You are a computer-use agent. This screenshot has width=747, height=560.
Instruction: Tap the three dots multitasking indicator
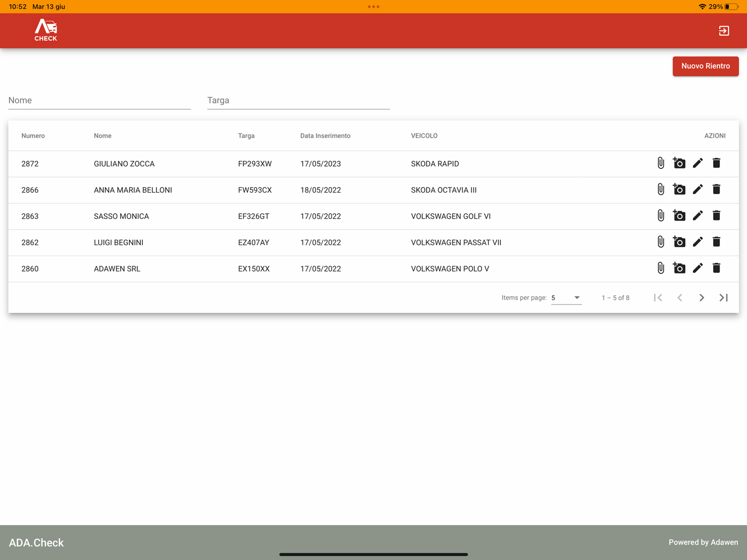point(373,7)
